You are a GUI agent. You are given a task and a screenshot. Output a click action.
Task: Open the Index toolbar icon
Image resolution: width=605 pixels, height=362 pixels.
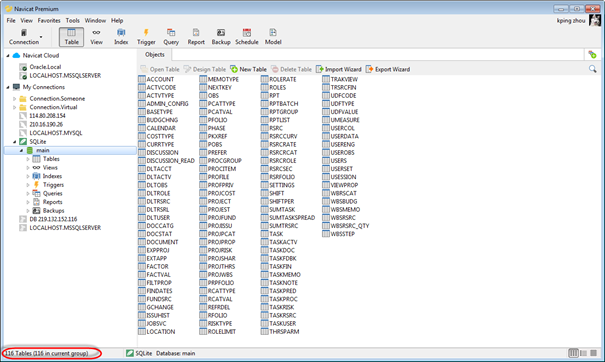[x=121, y=37]
